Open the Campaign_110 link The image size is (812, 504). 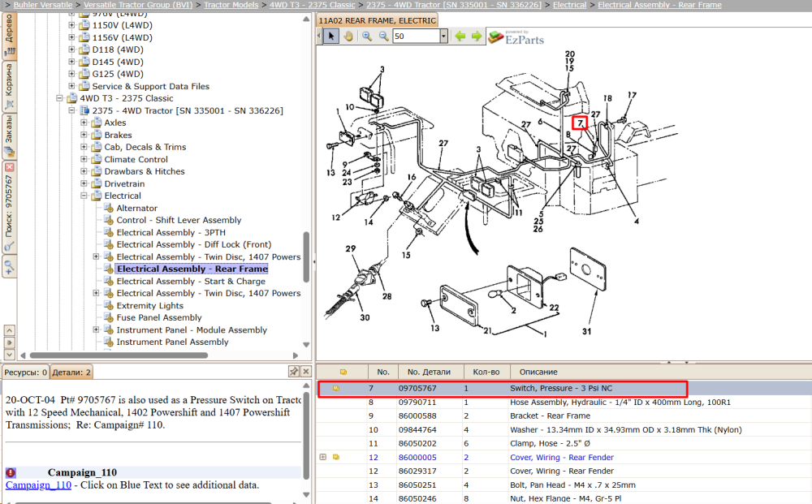pos(38,485)
